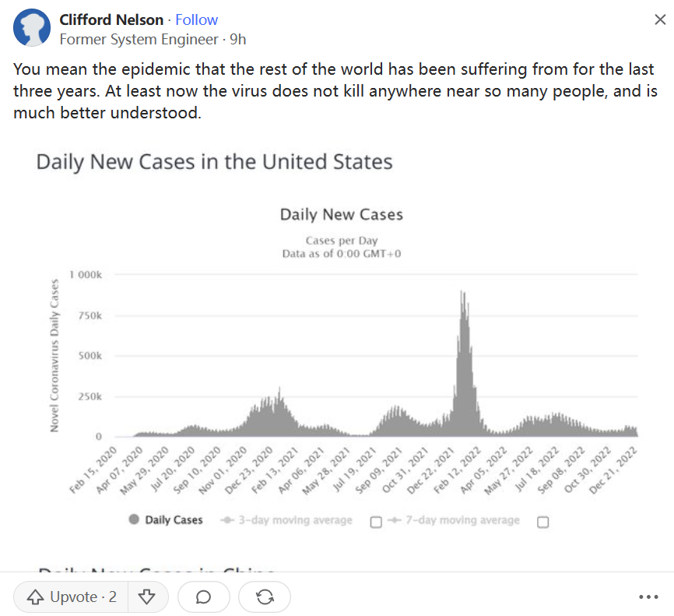674x616 pixels.
Task: Enable the 3-day moving average checkbox
Action: tap(376, 522)
